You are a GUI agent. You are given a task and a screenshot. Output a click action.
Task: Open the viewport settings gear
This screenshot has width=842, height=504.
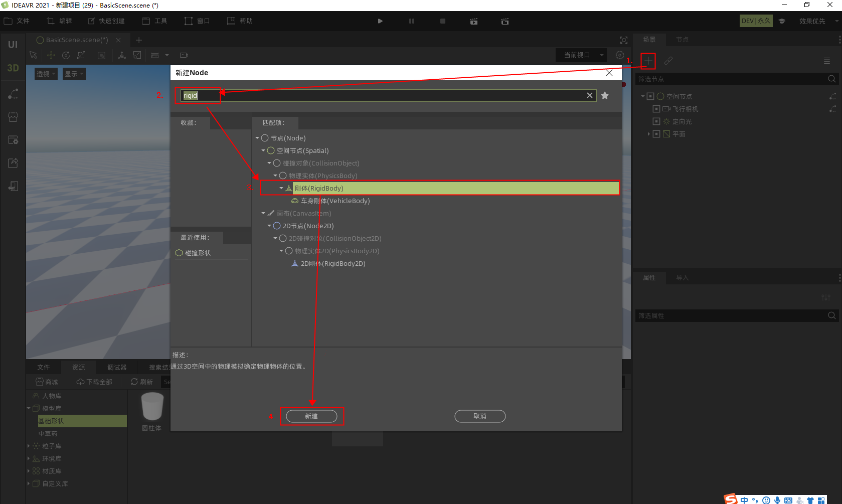click(x=620, y=55)
